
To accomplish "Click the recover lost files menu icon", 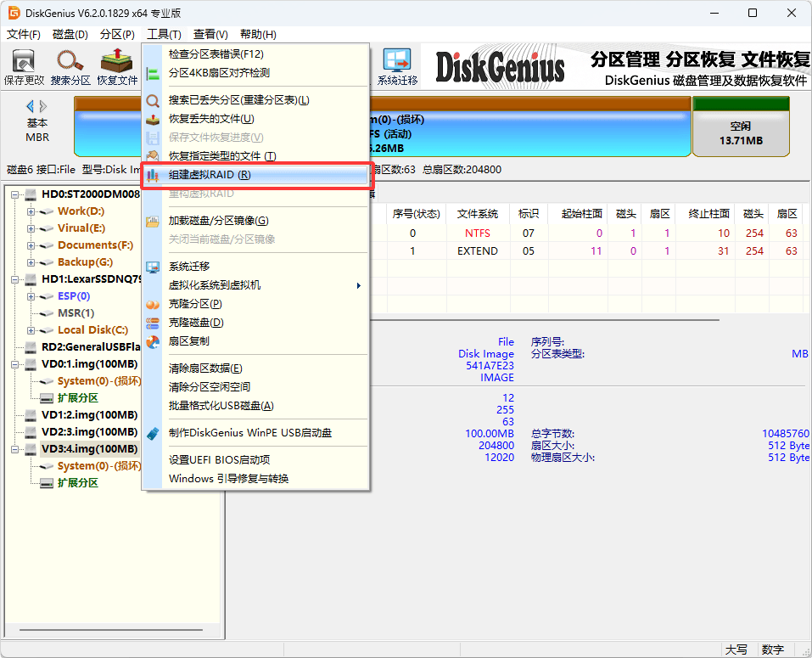I will point(153,119).
